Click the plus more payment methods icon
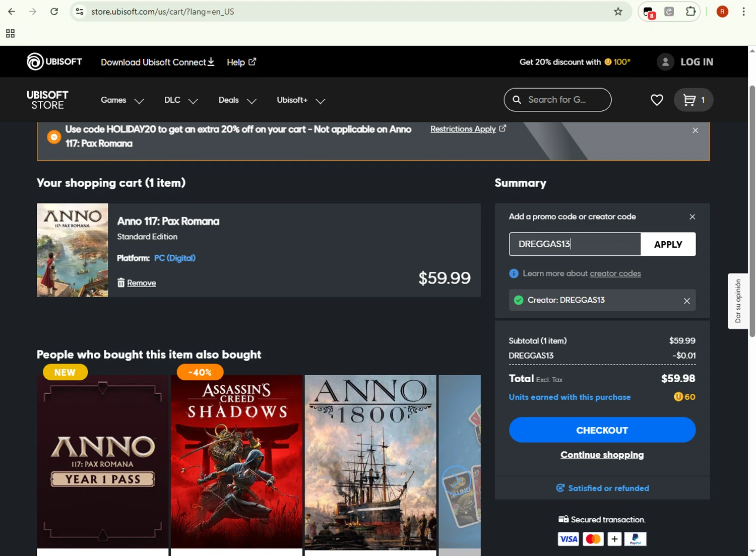This screenshot has height=556, width=756. coord(614,539)
